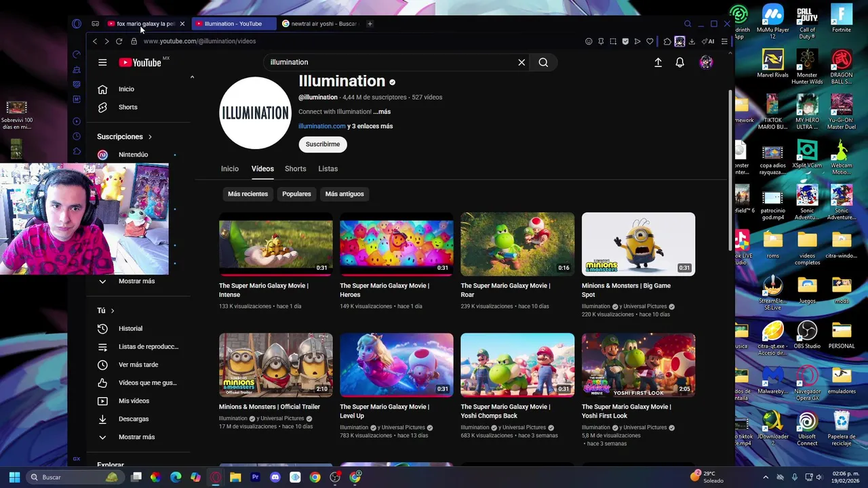The width and height of the screenshot is (868, 488).
Task: Click the Inicio home icon in sidebar
Action: click(102, 89)
